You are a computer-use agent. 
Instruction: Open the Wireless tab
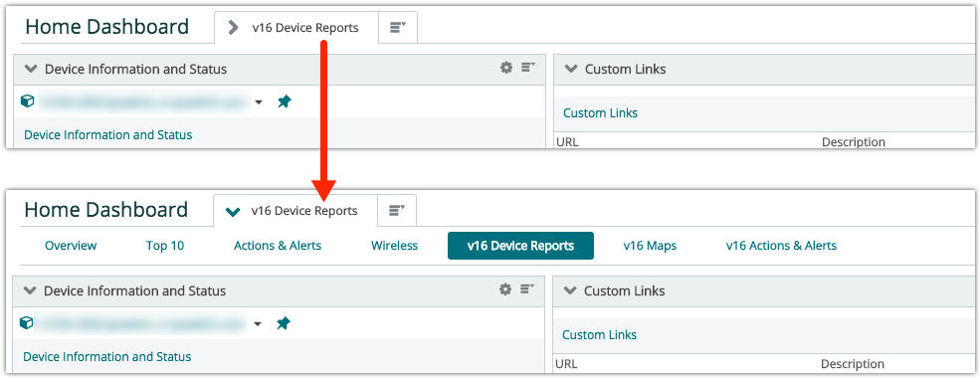coord(394,246)
